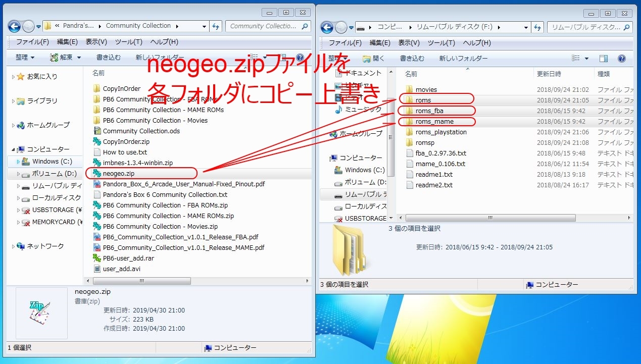Select ホームグループ in the left window tree
Screen dimensions: 641x364
48,125
